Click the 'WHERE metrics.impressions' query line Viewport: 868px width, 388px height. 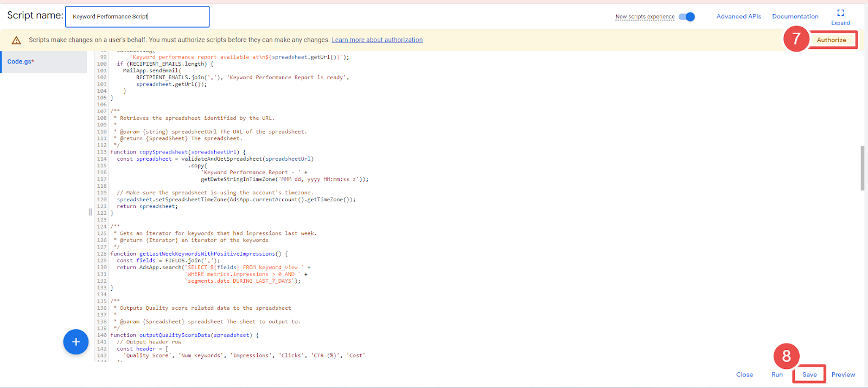(246, 274)
